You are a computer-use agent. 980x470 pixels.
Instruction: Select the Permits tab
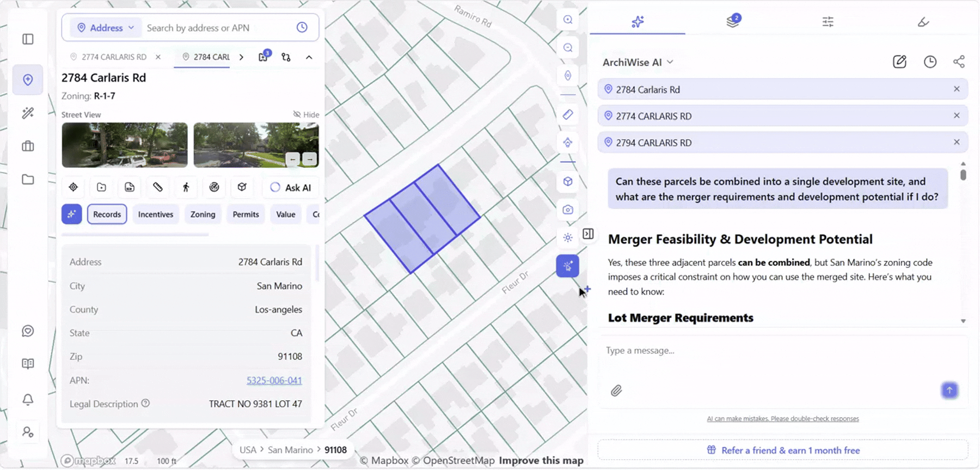[246, 214]
